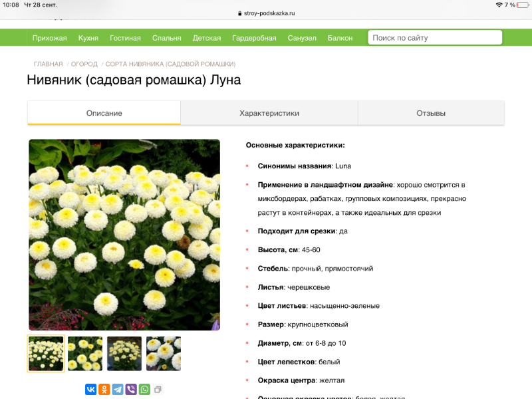
Task: Open the Кухня menu section
Action: (x=88, y=38)
